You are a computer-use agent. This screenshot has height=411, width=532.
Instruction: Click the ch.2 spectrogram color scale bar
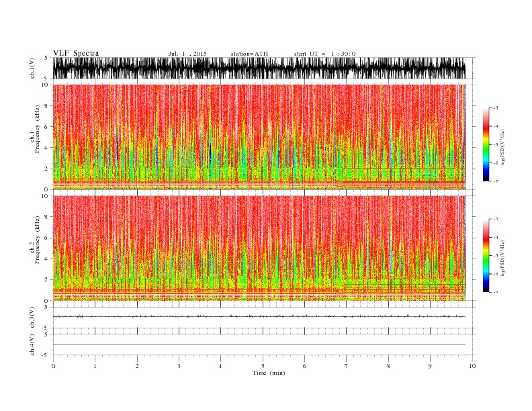point(486,256)
